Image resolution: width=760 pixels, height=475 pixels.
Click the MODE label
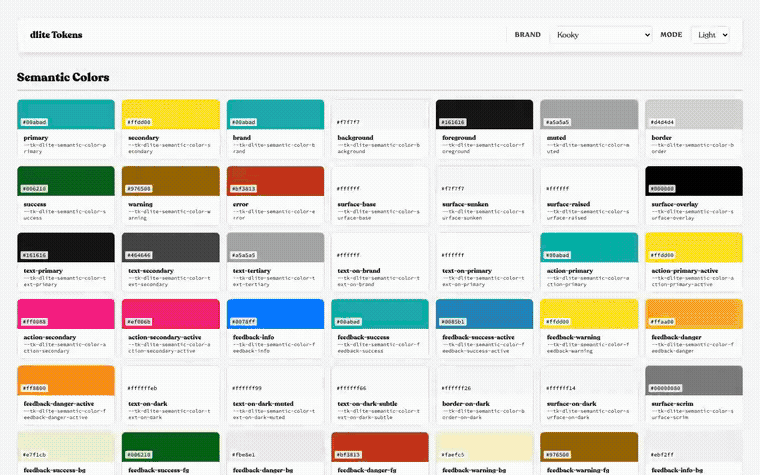coord(671,35)
